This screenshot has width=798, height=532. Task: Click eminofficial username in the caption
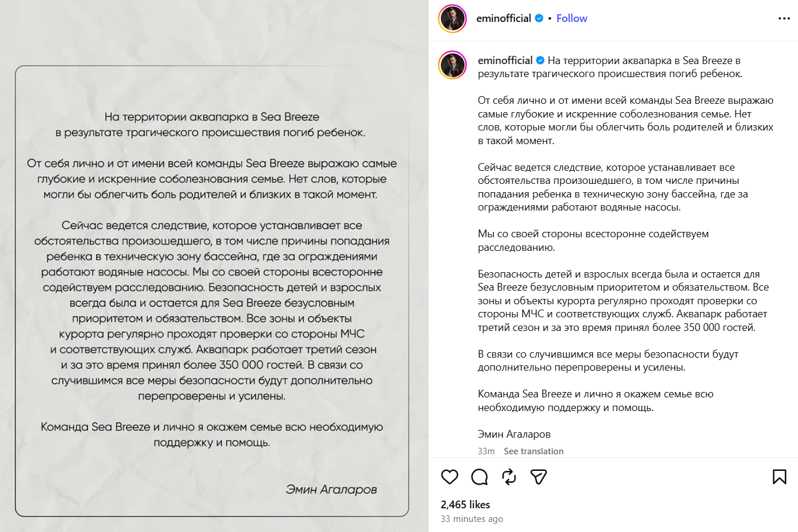505,60
